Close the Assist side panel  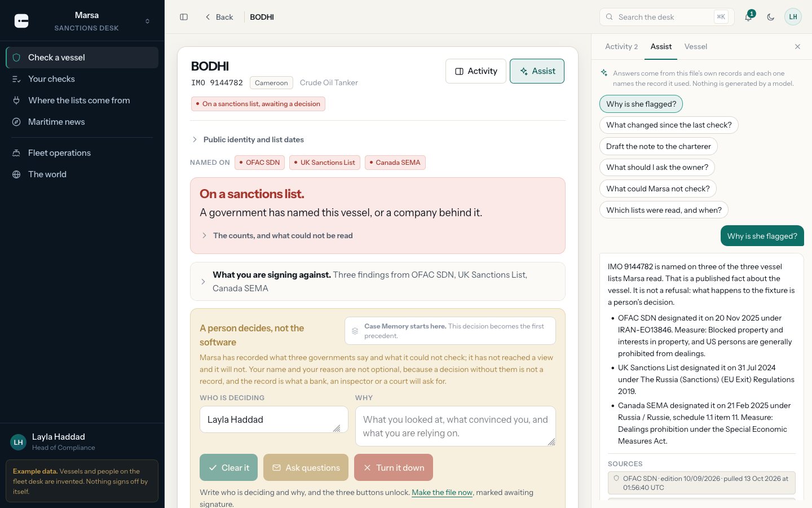click(797, 47)
